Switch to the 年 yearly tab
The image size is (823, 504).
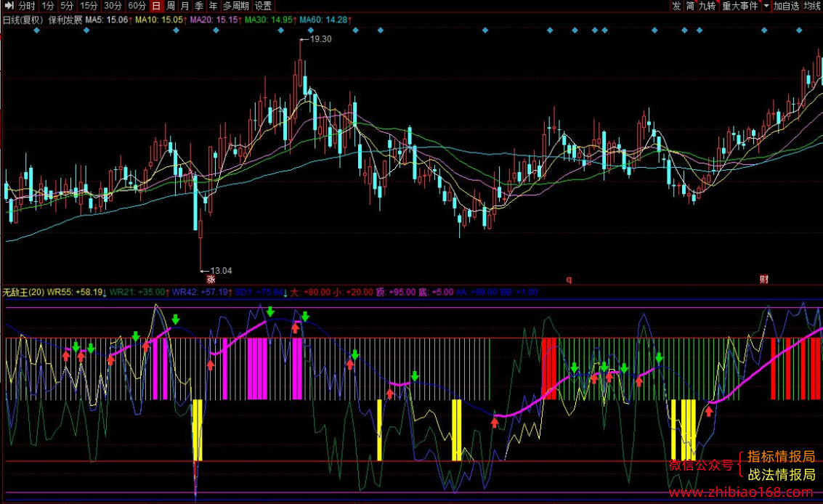tap(213, 6)
